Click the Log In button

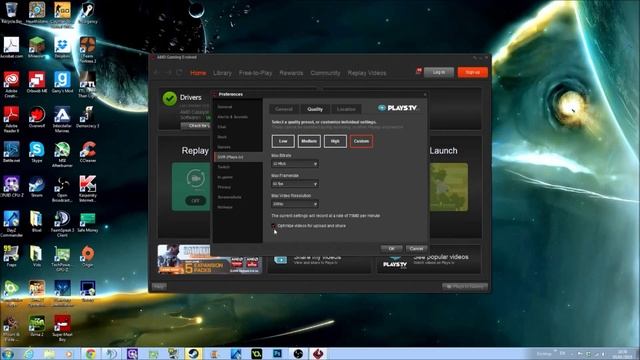439,72
